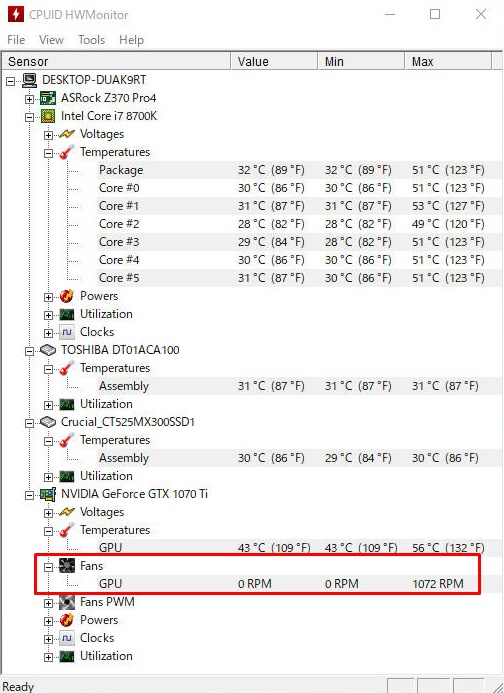Screen dimensions: 504x693
Task: Click the Value column header
Action: tap(274, 61)
